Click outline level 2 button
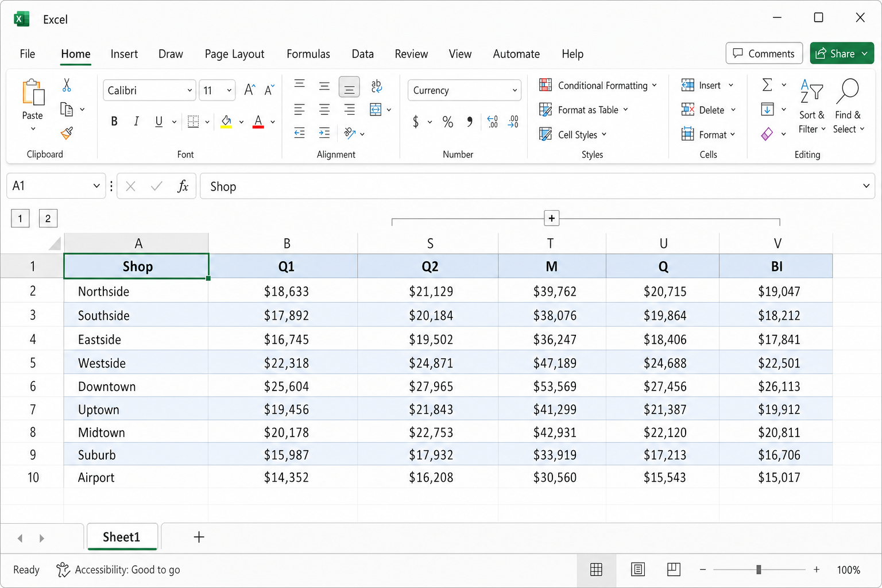 [48, 218]
